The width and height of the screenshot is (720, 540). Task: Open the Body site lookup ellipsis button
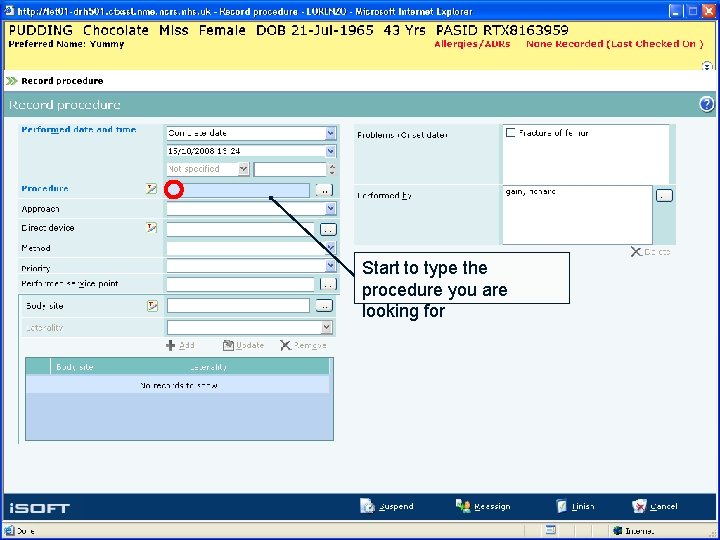coord(324,305)
